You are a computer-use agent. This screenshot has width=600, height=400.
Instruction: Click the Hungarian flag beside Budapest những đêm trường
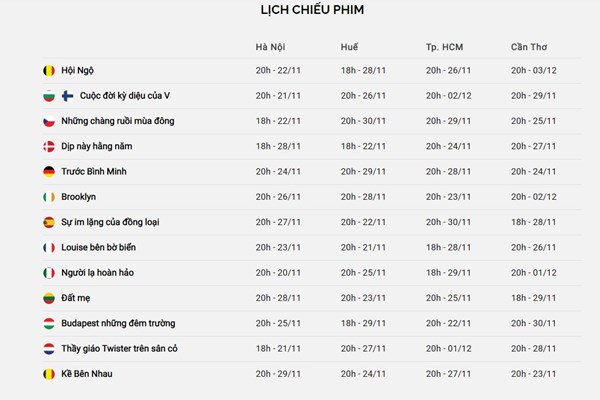(49, 323)
